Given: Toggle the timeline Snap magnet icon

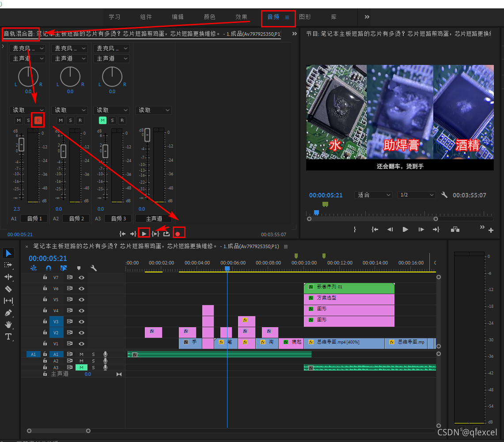Looking at the screenshot, I should tap(49, 268).
